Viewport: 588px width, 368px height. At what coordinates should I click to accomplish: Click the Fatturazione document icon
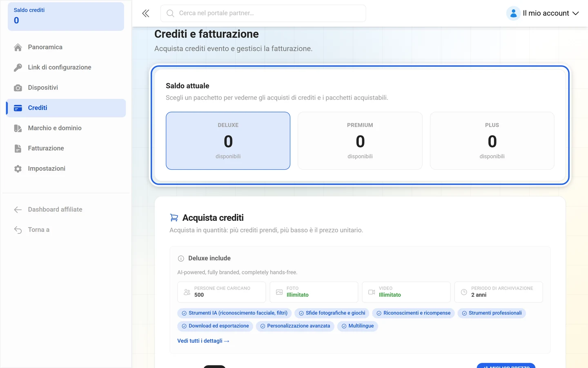(x=18, y=148)
